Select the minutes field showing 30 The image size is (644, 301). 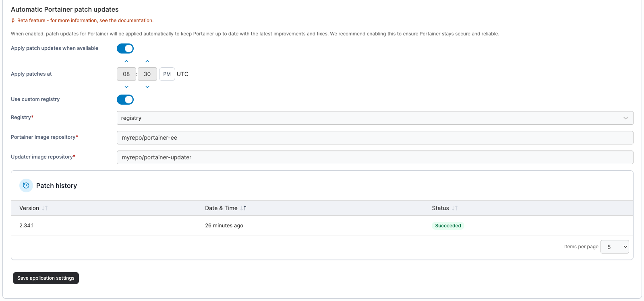[147, 74]
